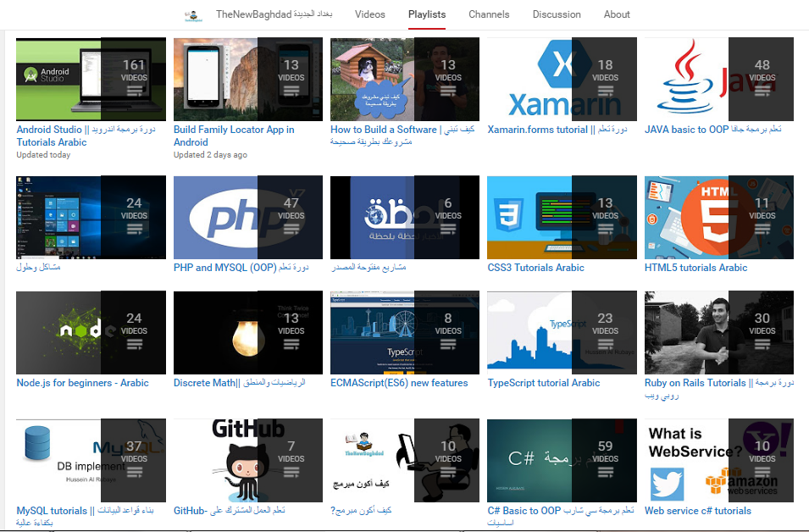Open the HTML5 playlist thumbnail
Image resolution: width=809 pixels, height=532 pixels.
click(x=718, y=217)
